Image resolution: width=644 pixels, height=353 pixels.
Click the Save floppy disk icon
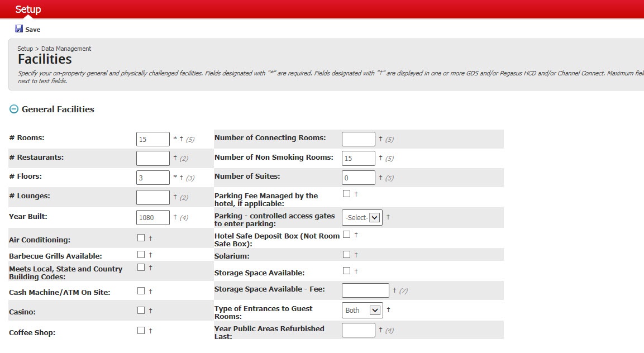tap(19, 29)
